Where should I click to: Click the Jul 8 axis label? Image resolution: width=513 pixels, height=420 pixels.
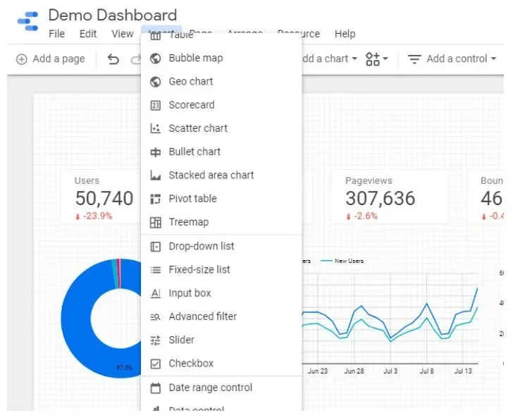point(426,371)
